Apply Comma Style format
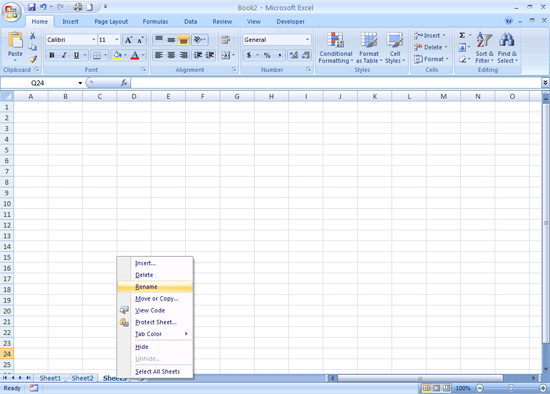550x394 pixels. pyautogui.click(x=280, y=55)
